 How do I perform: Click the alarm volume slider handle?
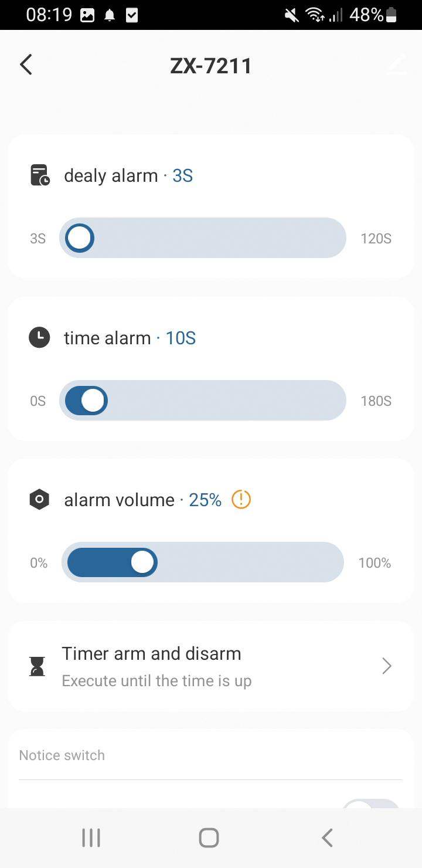point(142,562)
